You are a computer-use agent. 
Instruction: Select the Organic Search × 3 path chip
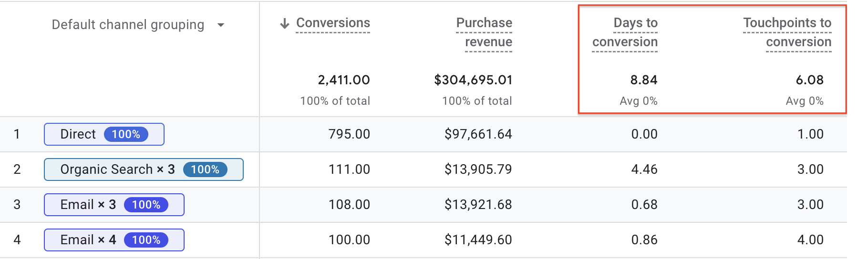pyautogui.click(x=117, y=169)
